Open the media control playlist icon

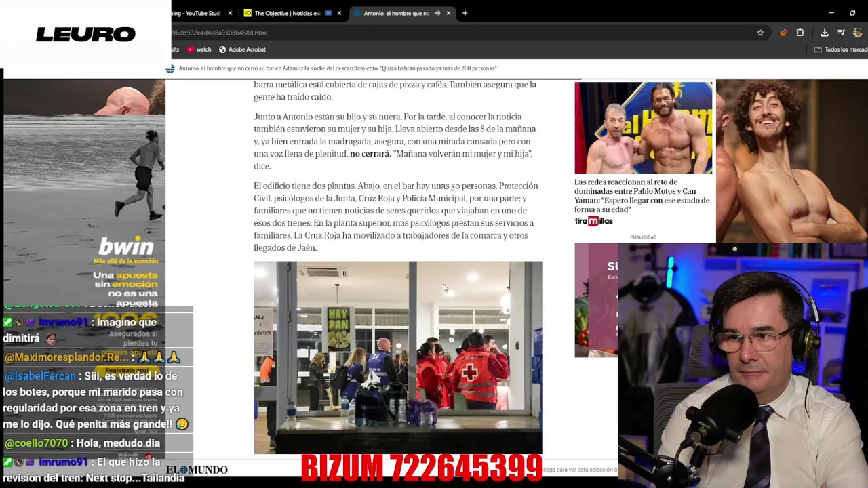[841, 33]
